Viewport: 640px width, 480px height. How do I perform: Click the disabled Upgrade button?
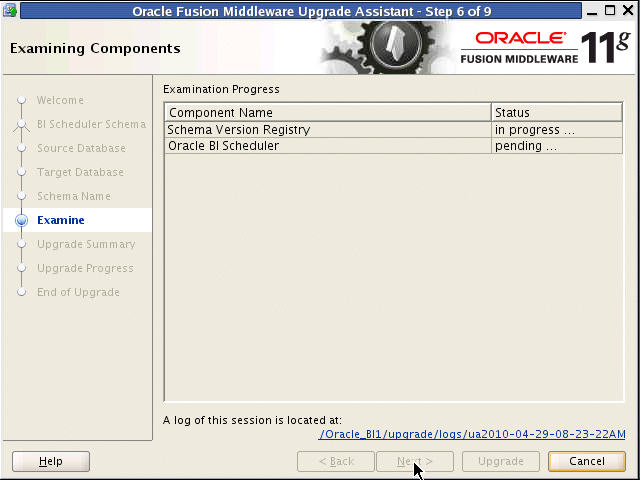[501, 461]
